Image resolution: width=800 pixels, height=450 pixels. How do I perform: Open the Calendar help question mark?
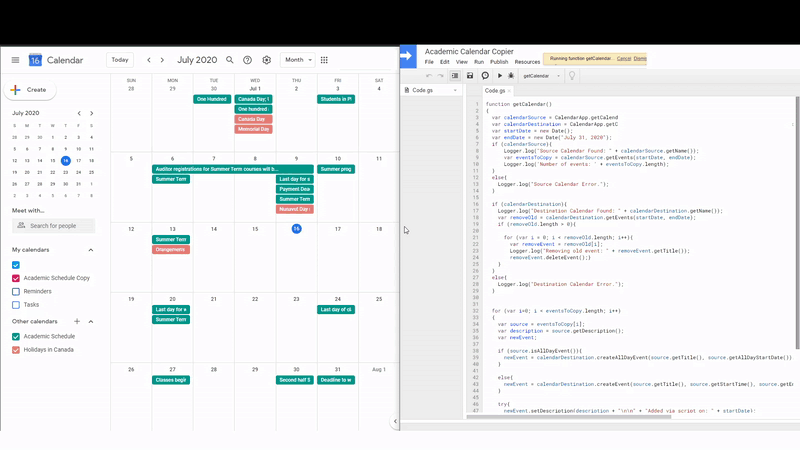pos(247,60)
